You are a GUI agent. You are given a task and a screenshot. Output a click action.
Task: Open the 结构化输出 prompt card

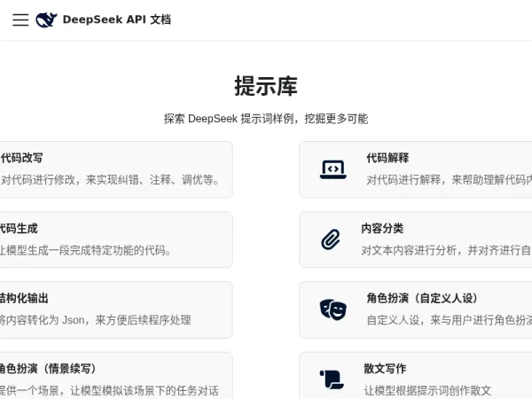[115, 309]
